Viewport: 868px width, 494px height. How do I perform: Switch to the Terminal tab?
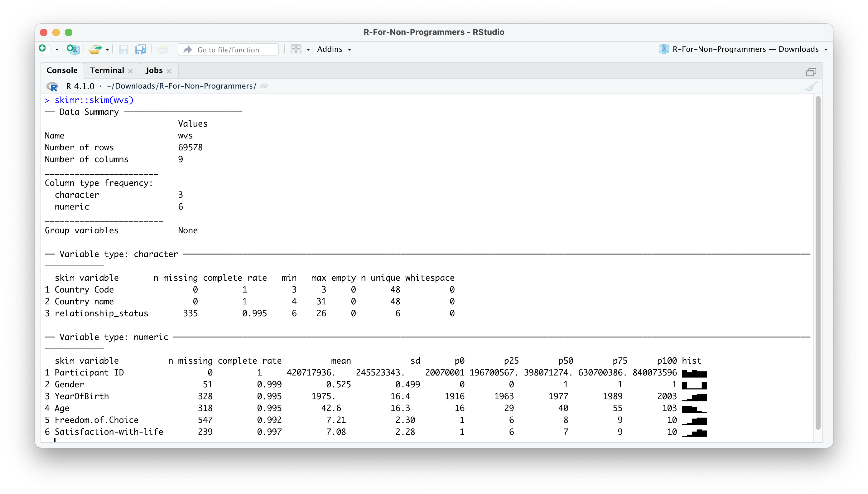click(x=107, y=70)
